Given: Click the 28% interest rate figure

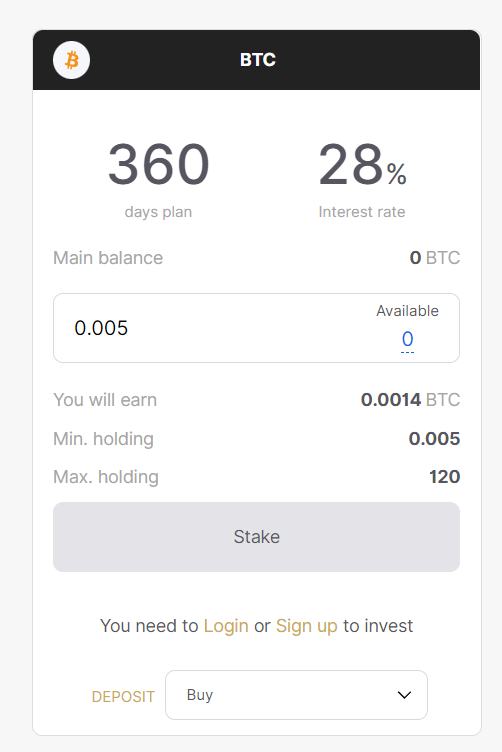Looking at the screenshot, I should (x=362, y=165).
